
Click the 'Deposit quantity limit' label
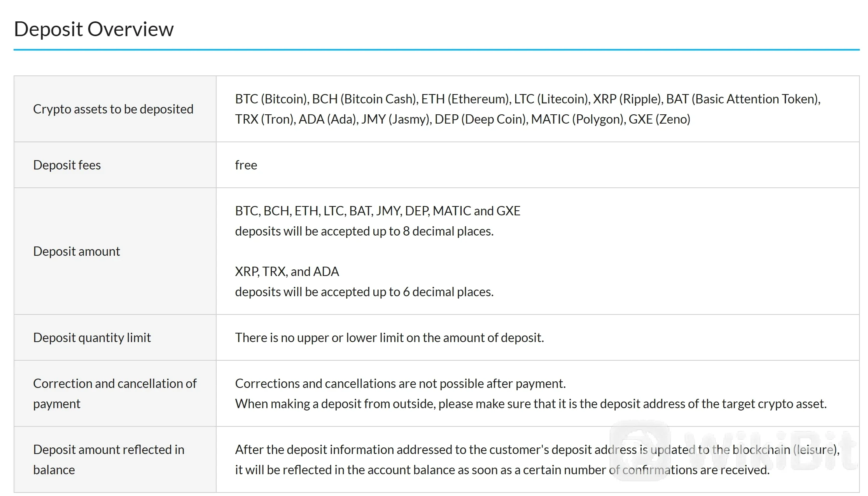[92, 338]
